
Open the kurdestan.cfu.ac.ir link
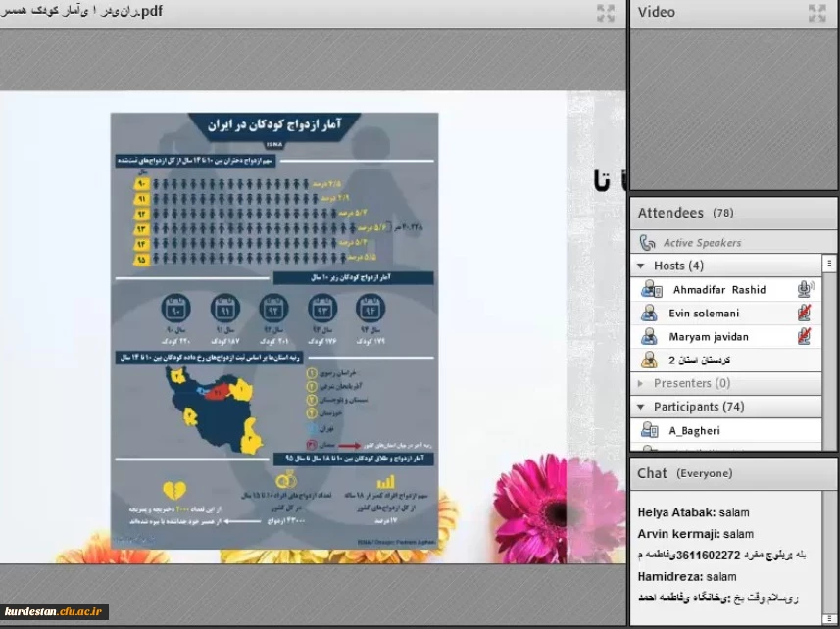[x=54, y=611]
